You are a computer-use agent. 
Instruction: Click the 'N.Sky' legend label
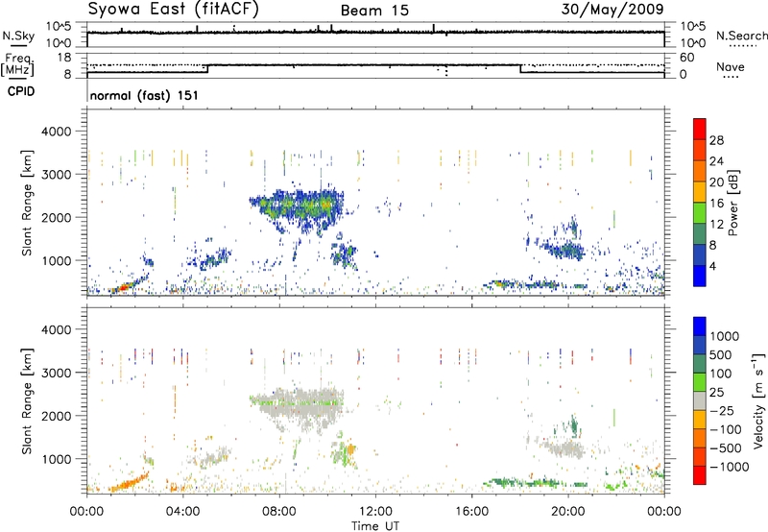pyautogui.click(x=18, y=36)
